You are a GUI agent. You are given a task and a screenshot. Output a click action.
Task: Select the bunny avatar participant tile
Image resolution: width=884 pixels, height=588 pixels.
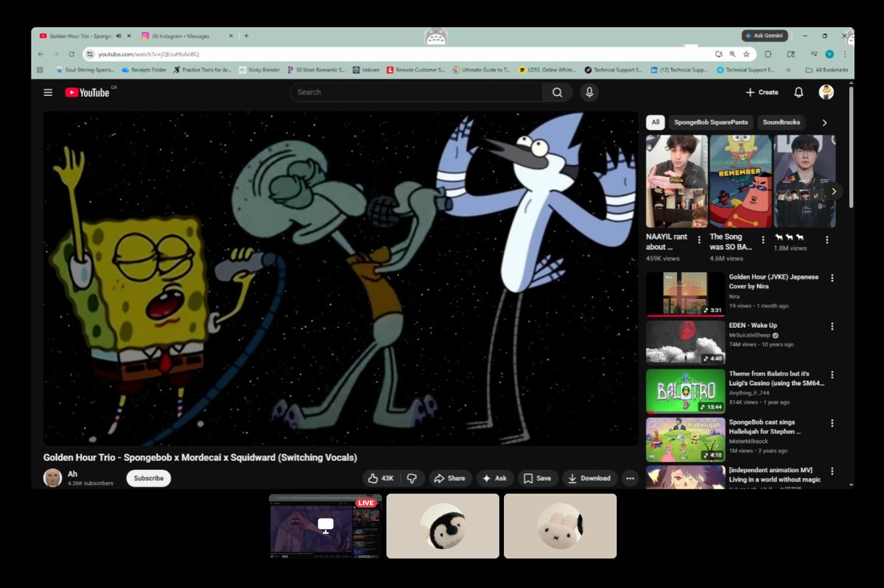pos(560,525)
